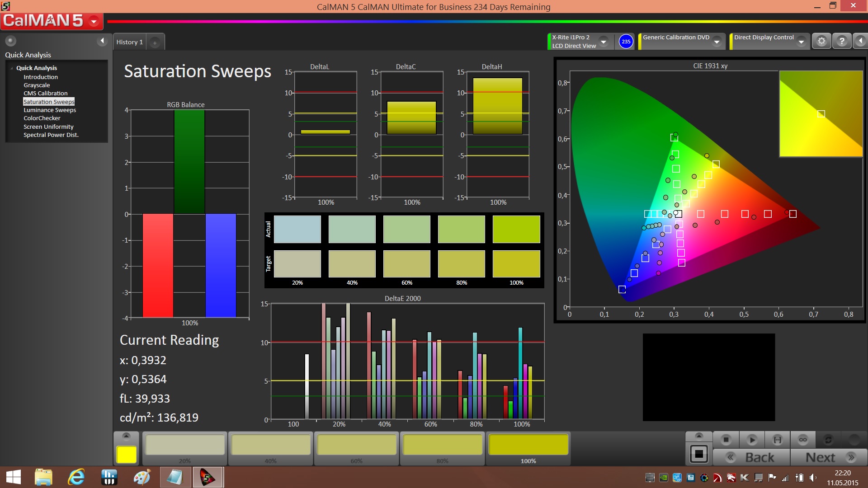Collapse the right panel arrow

[x=860, y=41]
